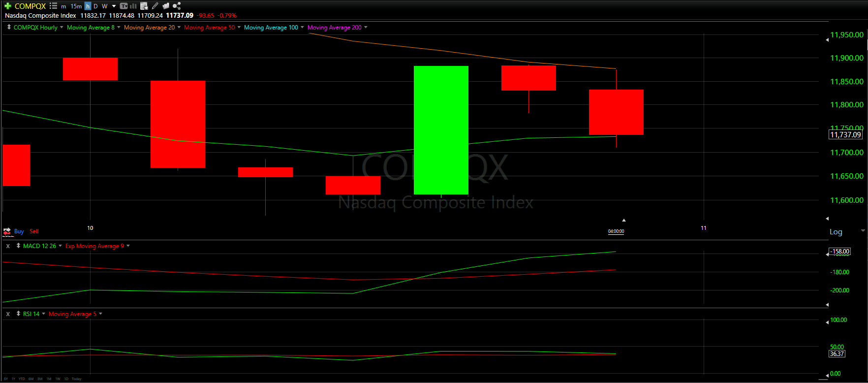
Task: Open the add indicator table icon
Action: click(x=144, y=6)
